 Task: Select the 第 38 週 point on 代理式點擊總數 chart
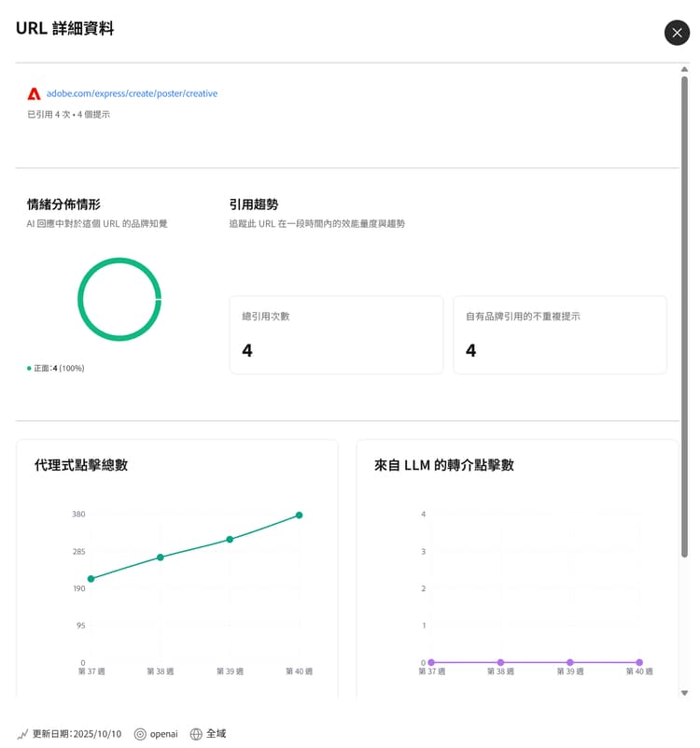point(161,557)
